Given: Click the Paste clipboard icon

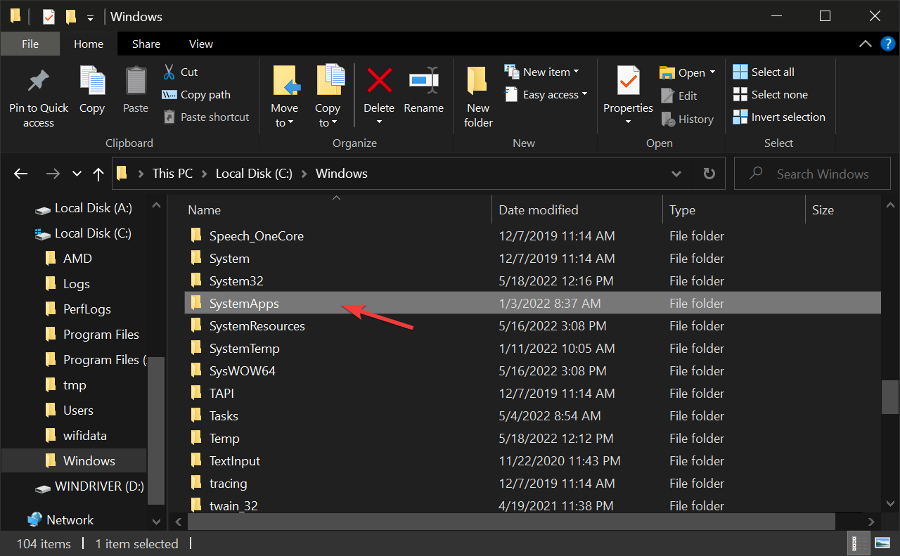Looking at the screenshot, I should 136,80.
